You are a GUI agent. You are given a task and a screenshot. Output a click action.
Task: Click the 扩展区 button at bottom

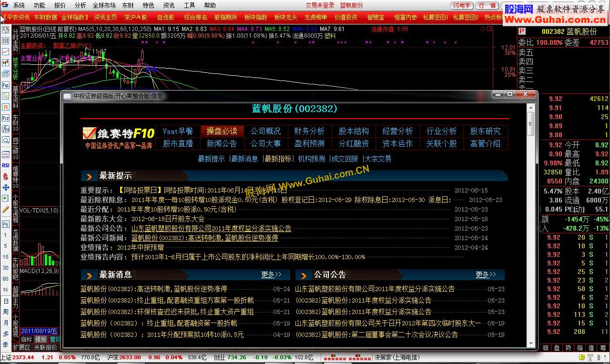22,348
